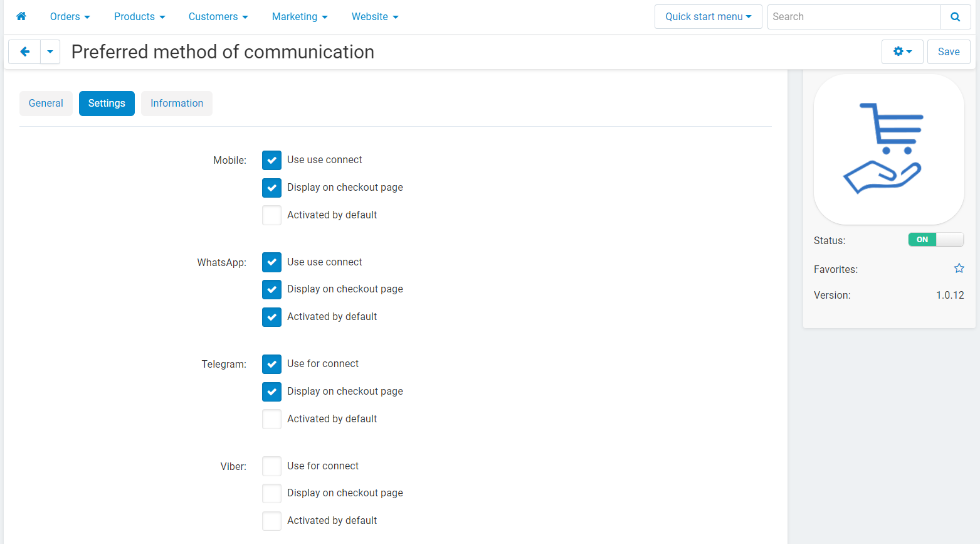Viewport: 980px width, 544px height.
Task: Click the Save button
Action: 948,51
